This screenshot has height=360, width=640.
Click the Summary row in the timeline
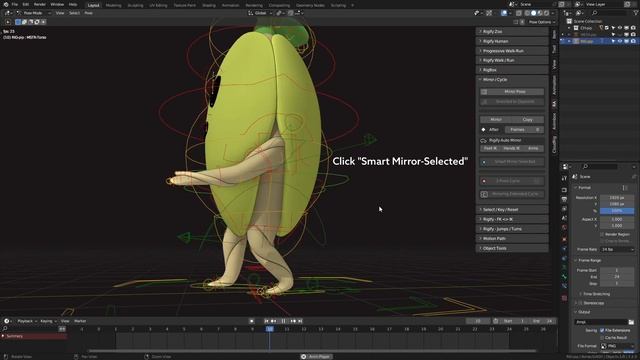click(34, 336)
